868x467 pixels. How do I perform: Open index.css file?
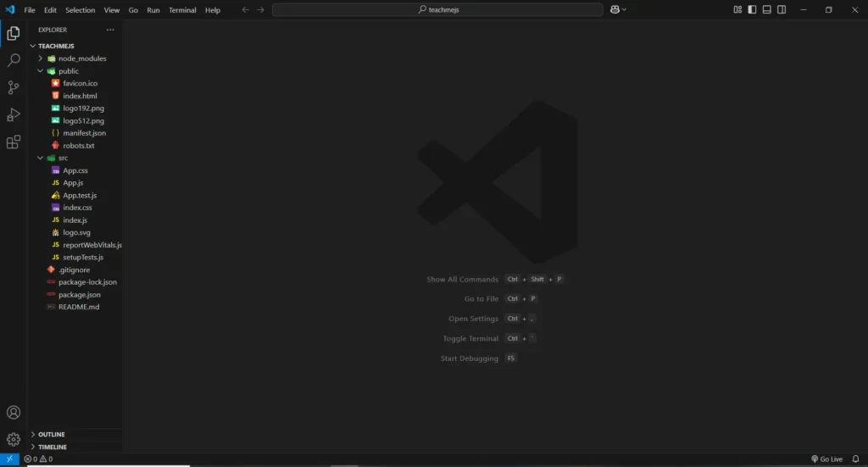pyautogui.click(x=75, y=208)
